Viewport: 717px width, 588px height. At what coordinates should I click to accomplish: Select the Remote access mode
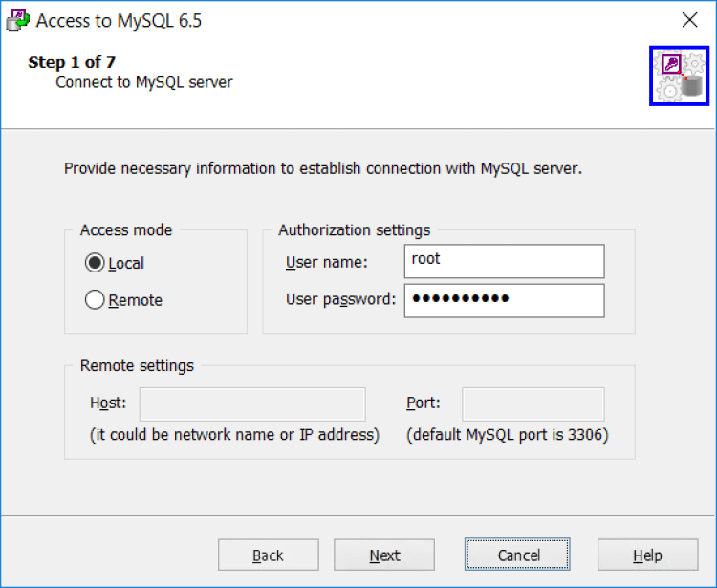[x=95, y=300]
